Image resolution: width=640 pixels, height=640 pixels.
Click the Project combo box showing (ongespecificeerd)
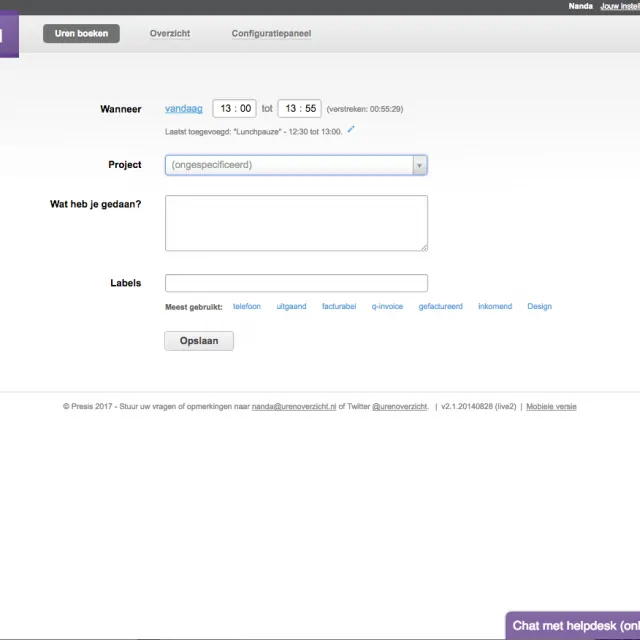(296, 165)
